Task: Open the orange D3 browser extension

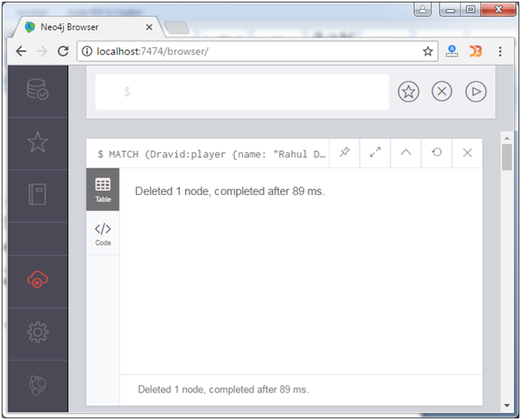Action: tap(475, 51)
